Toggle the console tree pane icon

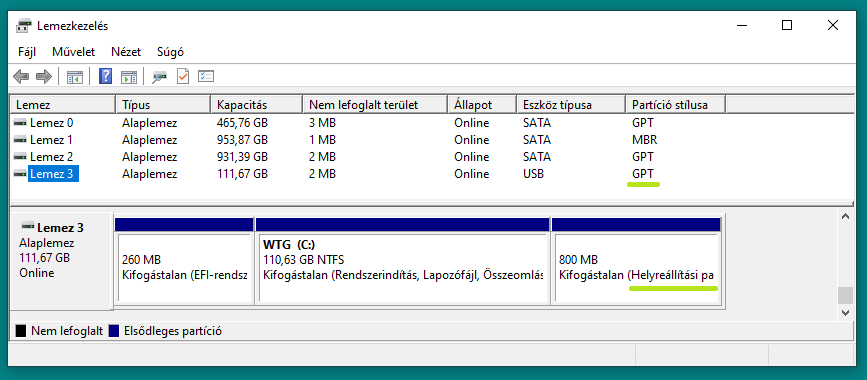75,76
